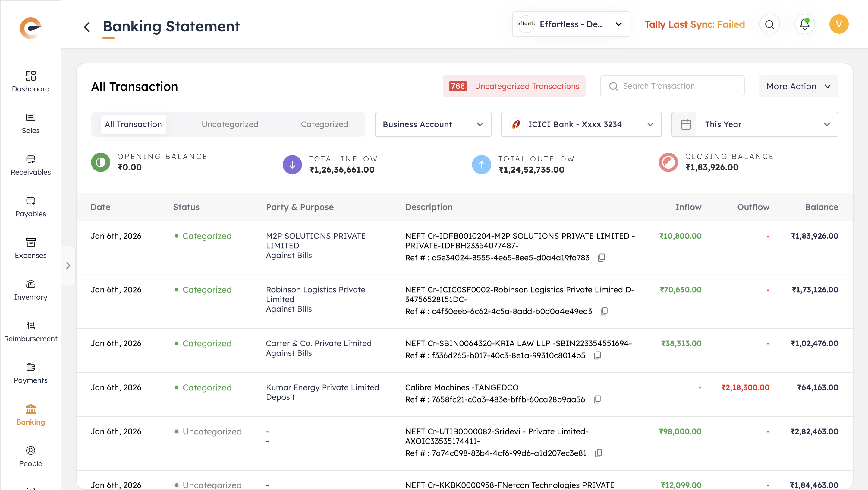The image size is (868, 490).
Task: Click the notification bell icon
Action: coord(804,24)
